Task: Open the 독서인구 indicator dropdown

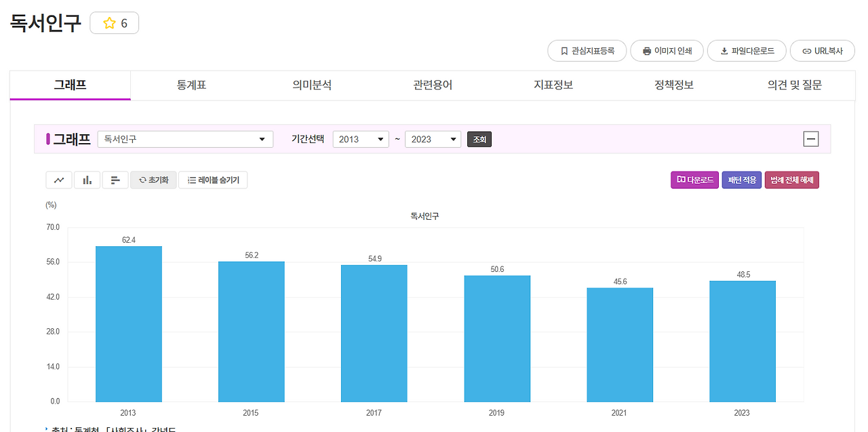Action: click(x=184, y=139)
